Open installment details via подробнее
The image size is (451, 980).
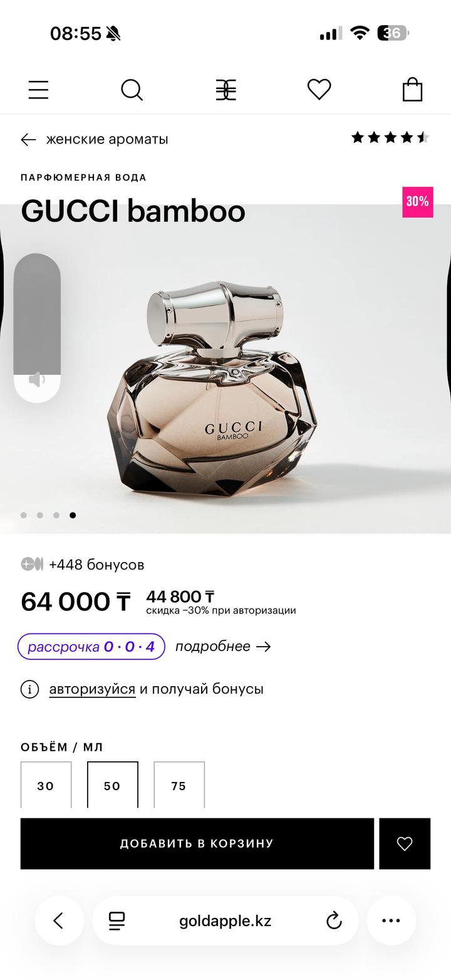223,647
